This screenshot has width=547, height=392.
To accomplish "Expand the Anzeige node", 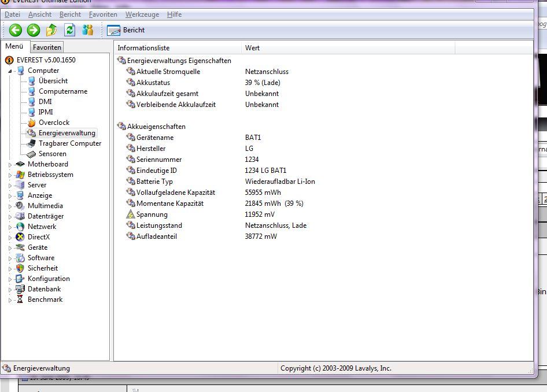I will coord(10,196).
